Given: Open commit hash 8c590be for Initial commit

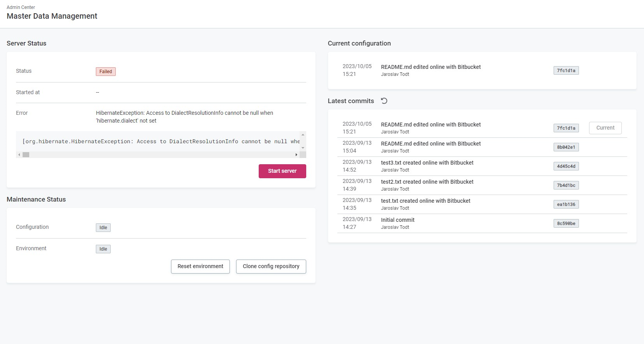Looking at the screenshot, I should pos(566,223).
